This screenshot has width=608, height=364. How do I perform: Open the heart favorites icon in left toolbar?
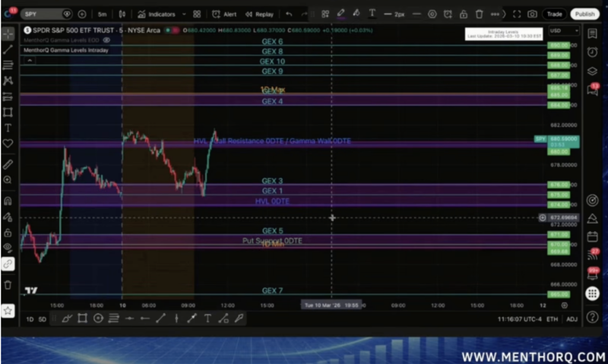pos(8,144)
